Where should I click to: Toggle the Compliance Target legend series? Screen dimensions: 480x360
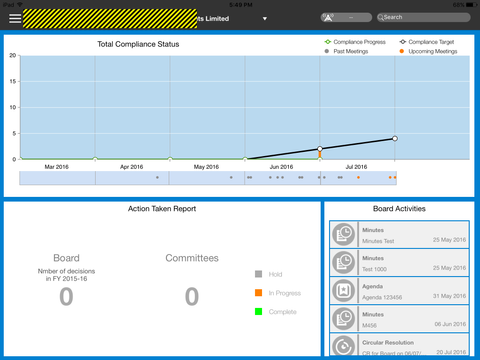[427, 42]
